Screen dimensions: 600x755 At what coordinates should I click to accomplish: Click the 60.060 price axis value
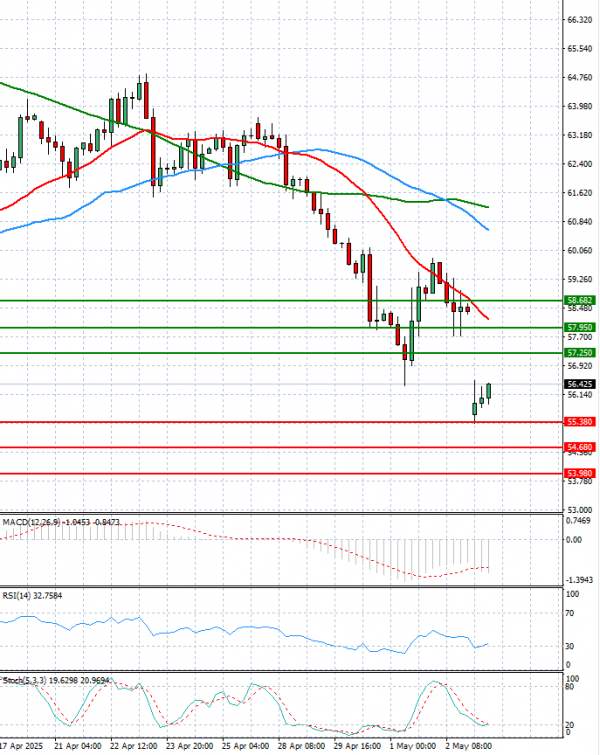click(580, 250)
